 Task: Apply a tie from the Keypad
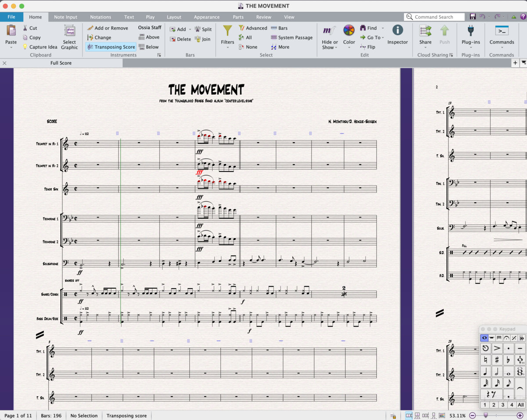pos(520,387)
